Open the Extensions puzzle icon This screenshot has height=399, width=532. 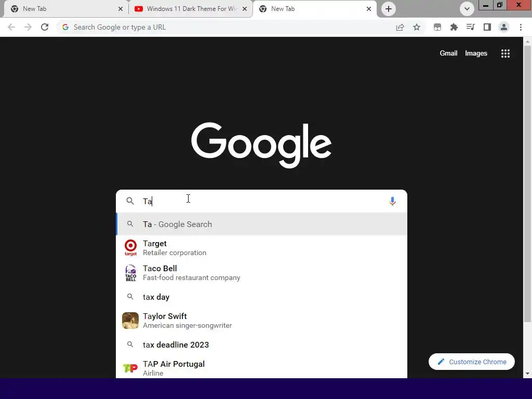tap(454, 27)
